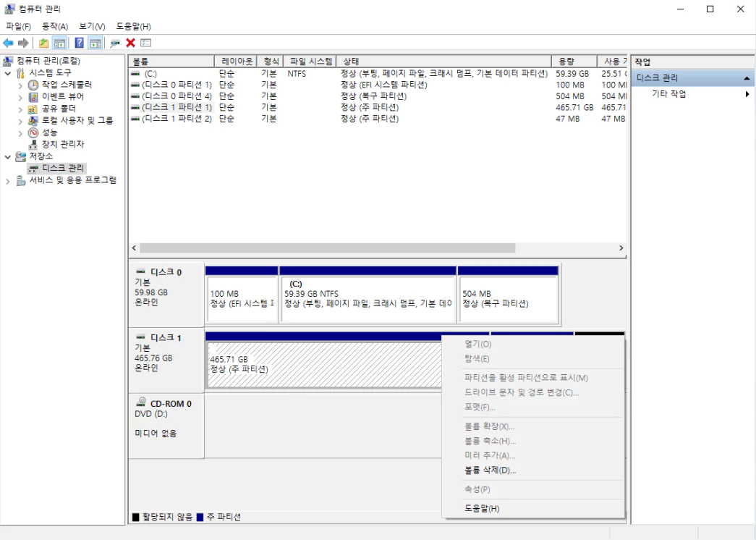The image size is (756, 540).
Task: Click the Back arrow toolbar icon
Action: 8,43
